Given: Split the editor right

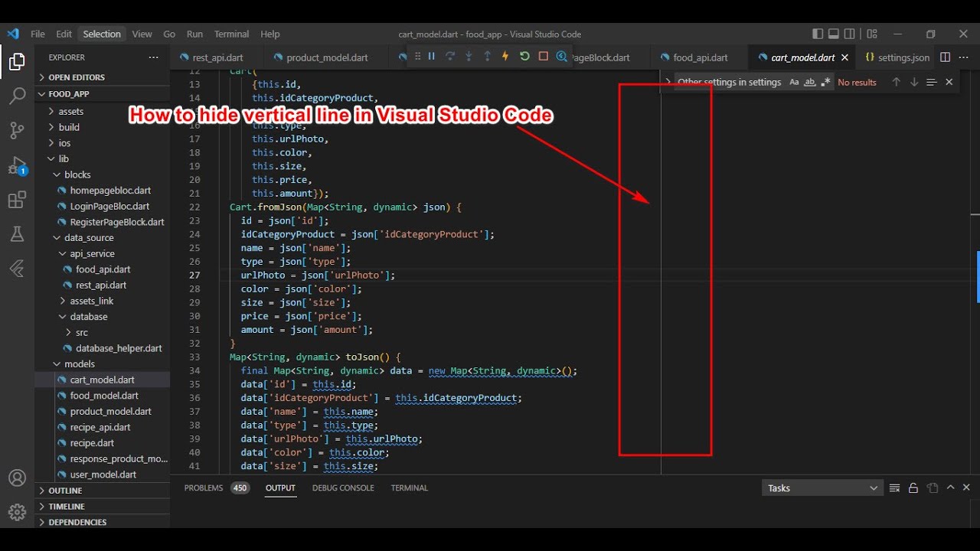Looking at the screenshot, I should tap(945, 57).
